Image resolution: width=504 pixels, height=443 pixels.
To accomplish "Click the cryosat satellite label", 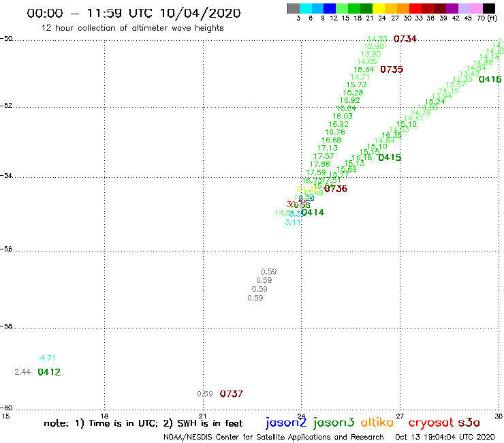I will 431,423.
